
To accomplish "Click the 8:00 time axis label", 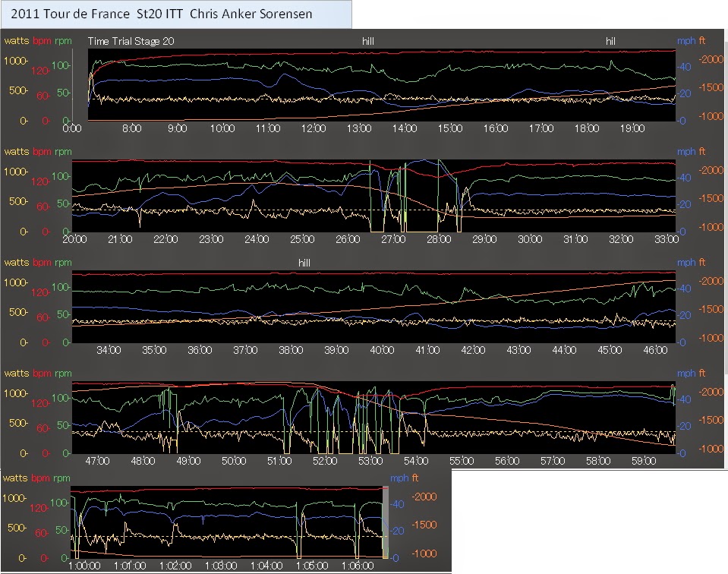I will pyautogui.click(x=132, y=128).
